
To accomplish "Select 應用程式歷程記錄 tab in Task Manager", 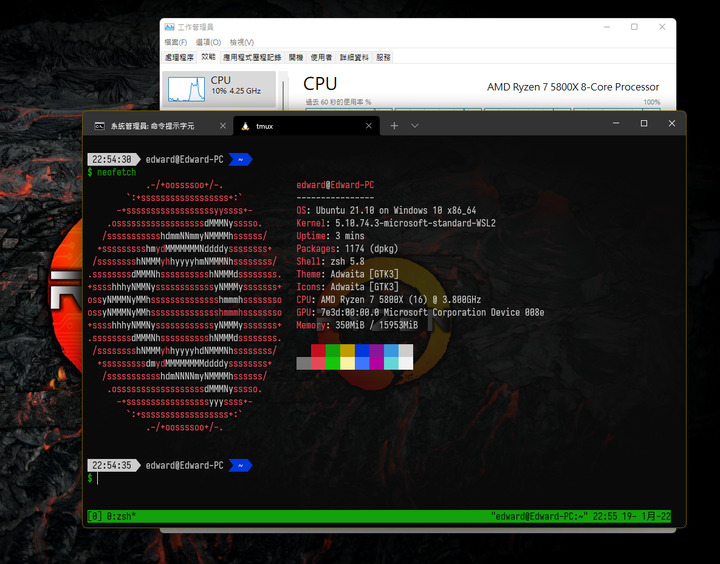I will tap(252, 57).
